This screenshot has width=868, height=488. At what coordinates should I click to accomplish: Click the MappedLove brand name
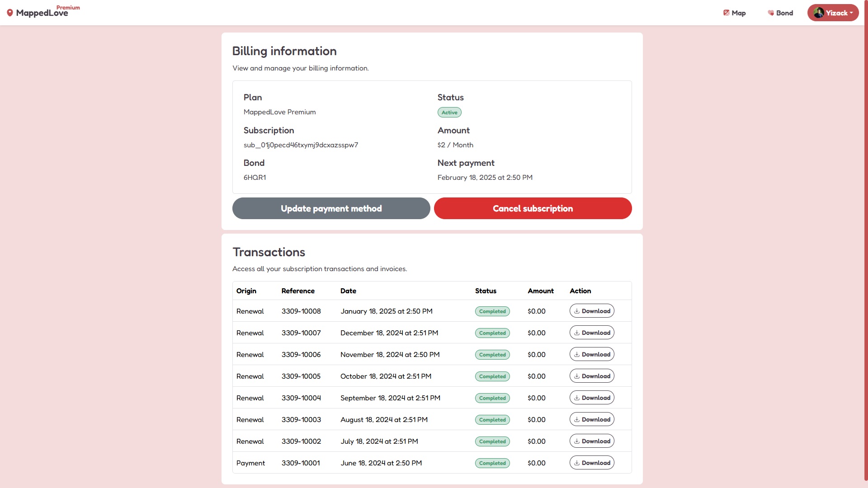(42, 13)
